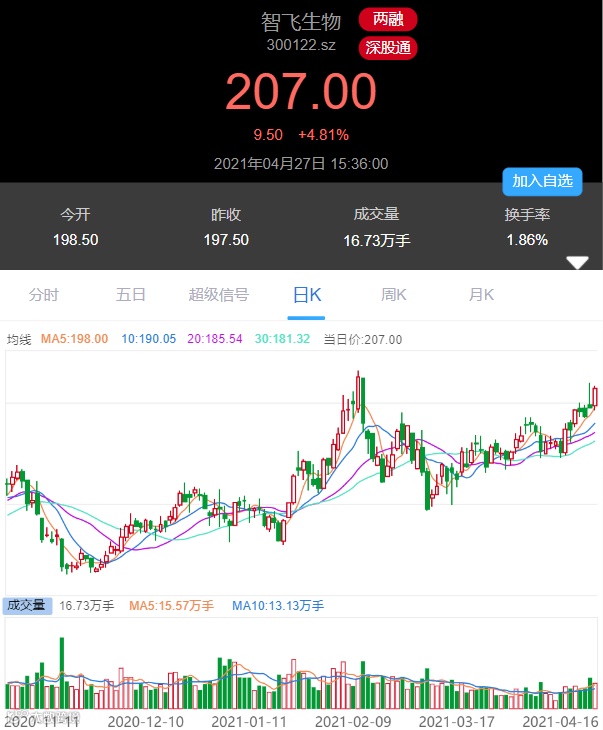
Task: Click the 当日价:207.00 label
Action: 363,339
